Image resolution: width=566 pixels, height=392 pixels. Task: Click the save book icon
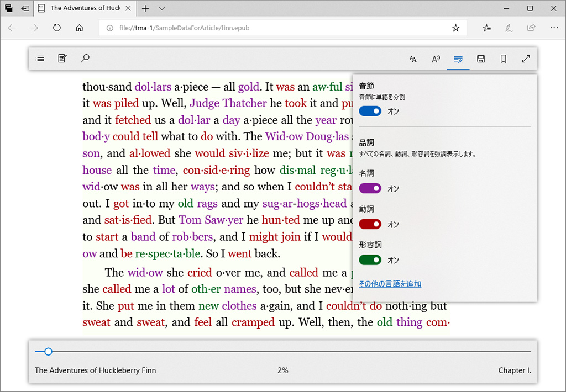481,59
